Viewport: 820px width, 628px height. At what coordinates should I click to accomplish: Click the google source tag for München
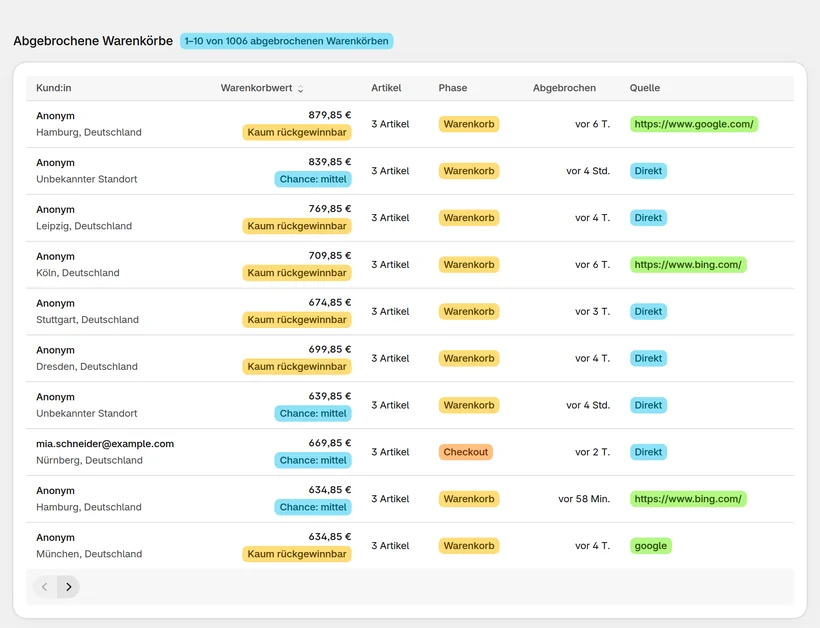(x=651, y=546)
